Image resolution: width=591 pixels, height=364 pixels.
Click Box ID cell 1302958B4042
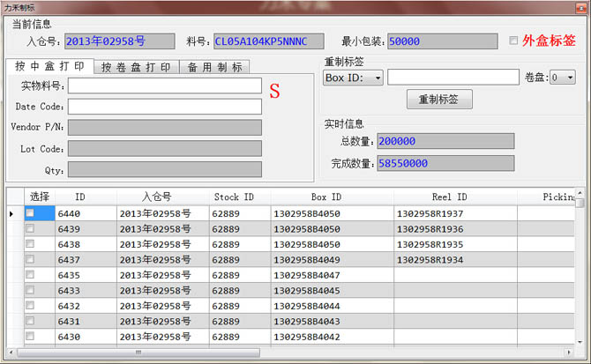(332, 337)
